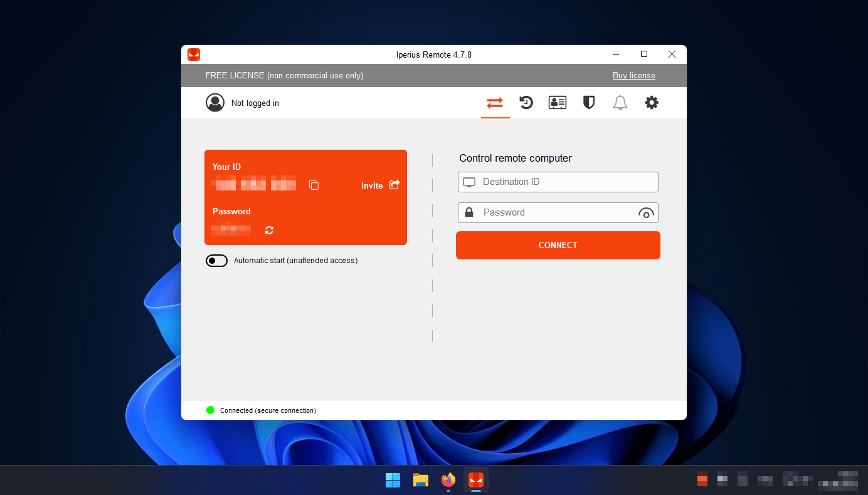Open Firefox from the taskbar
Image resolution: width=868 pixels, height=495 pixels.
[x=448, y=480]
